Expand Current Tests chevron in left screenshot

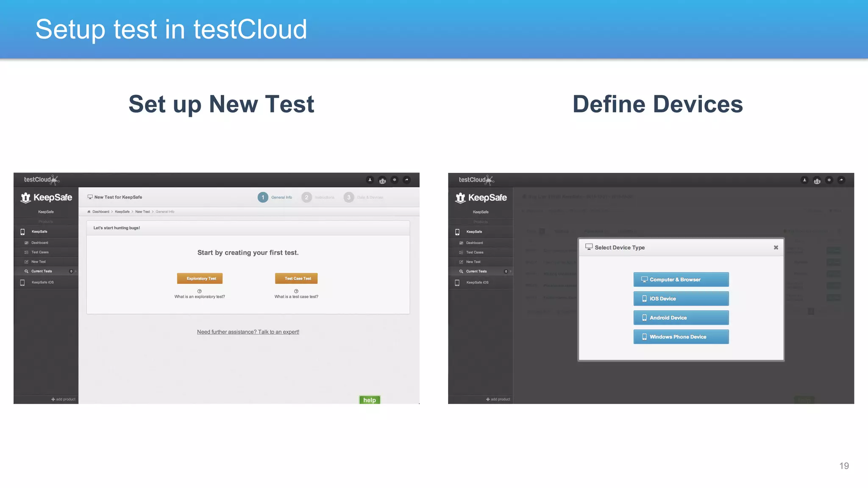point(75,271)
